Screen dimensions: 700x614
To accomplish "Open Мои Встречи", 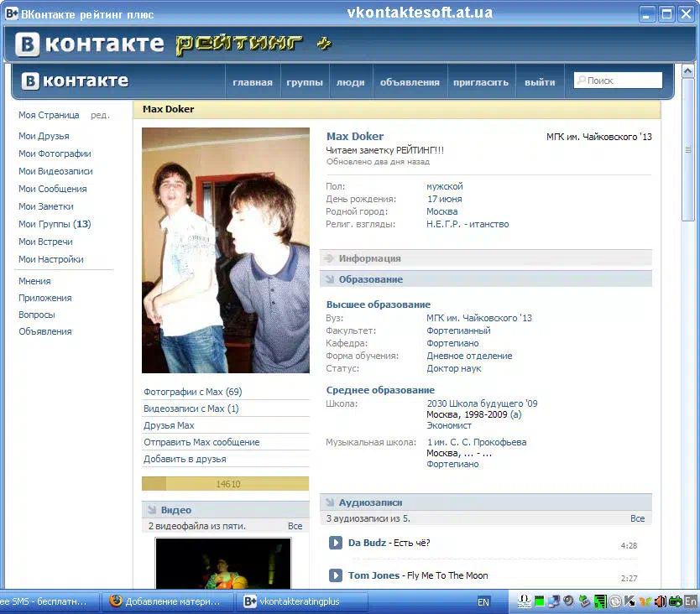I will click(45, 242).
